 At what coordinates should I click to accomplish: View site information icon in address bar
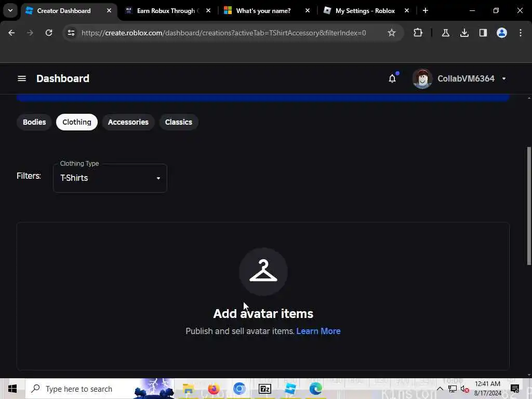(71, 33)
